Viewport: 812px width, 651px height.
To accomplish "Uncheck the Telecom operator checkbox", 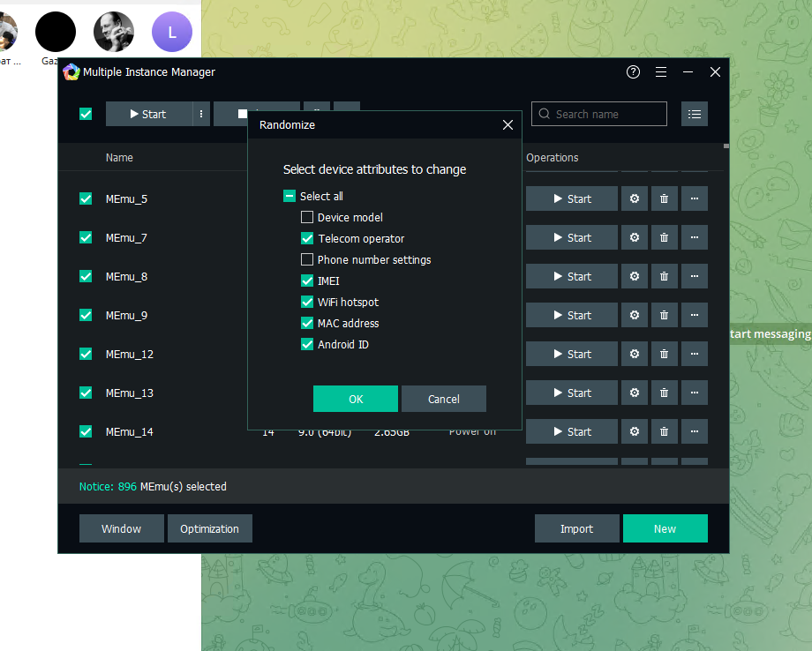I will click(307, 238).
